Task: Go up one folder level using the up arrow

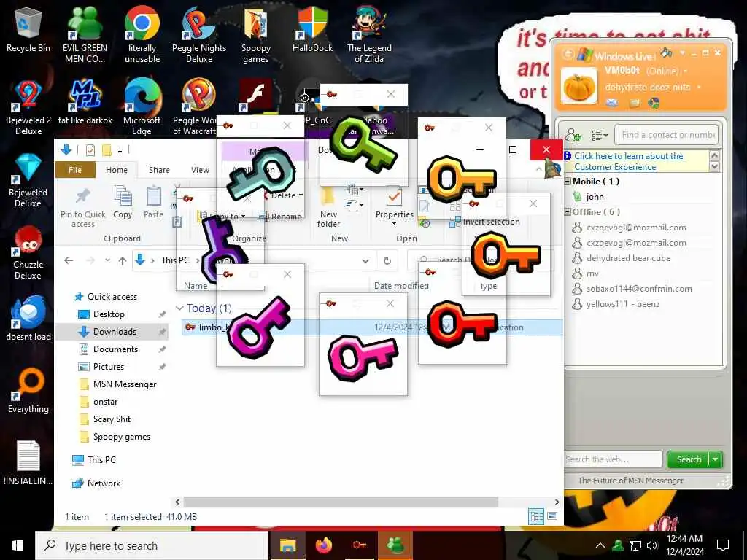Action: click(x=123, y=260)
